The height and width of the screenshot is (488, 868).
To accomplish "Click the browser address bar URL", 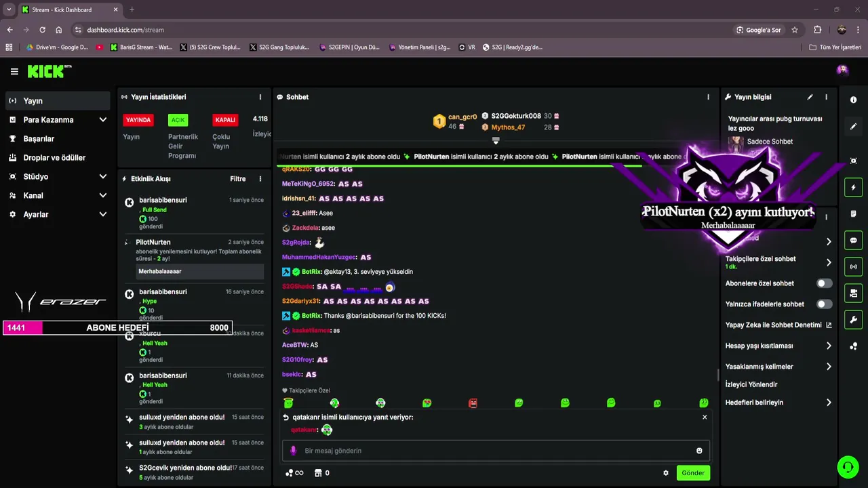I will (125, 30).
